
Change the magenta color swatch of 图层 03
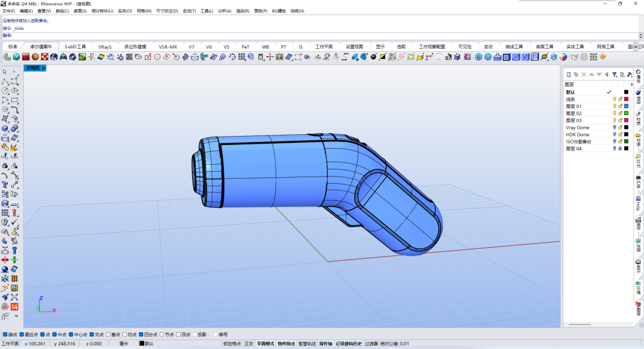point(626,120)
